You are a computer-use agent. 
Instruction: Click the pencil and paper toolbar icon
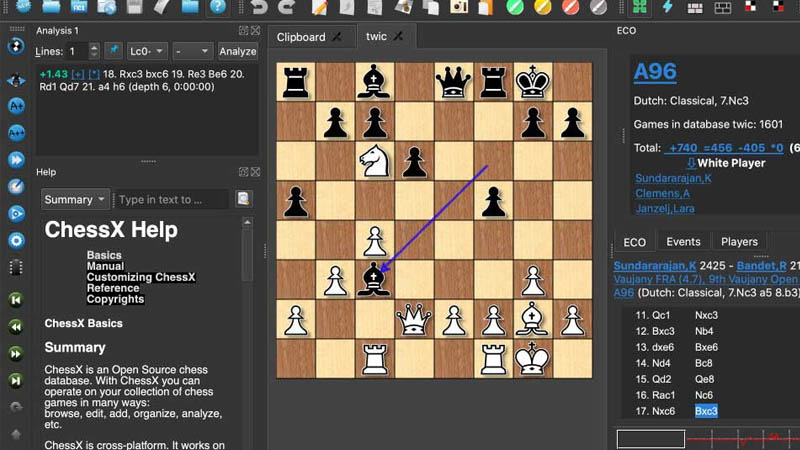pos(319,7)
